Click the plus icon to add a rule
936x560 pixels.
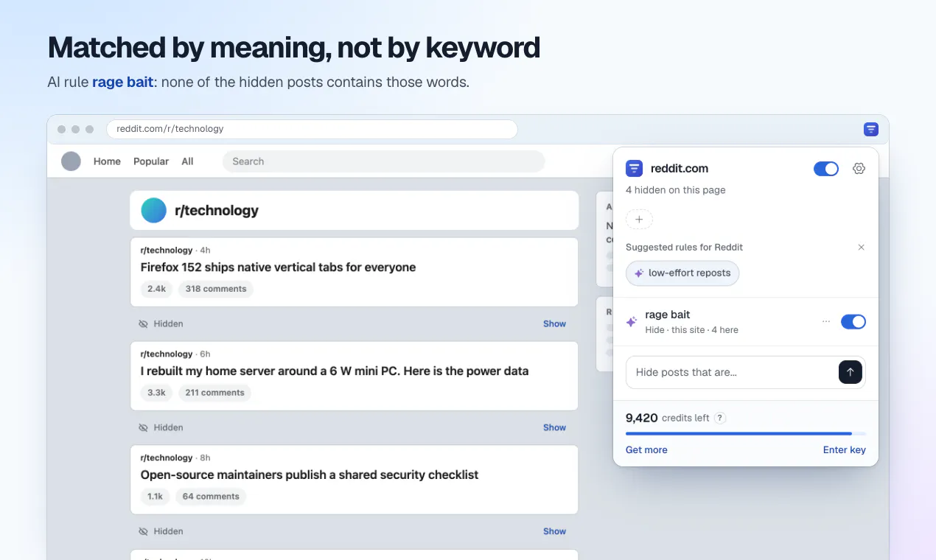tap(639, 220)
